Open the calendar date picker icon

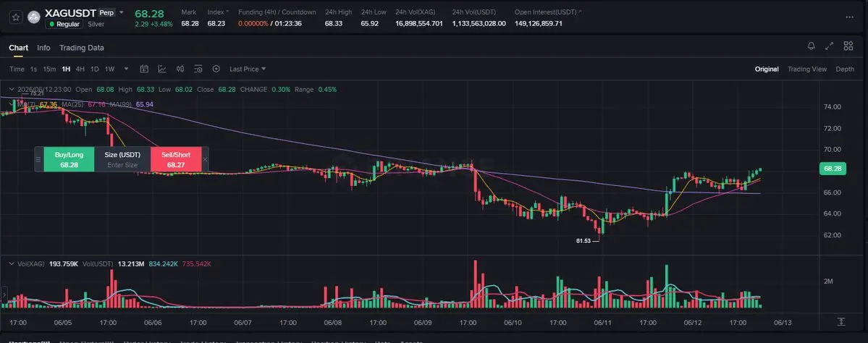pyautogui.click(x=144, y=69)
